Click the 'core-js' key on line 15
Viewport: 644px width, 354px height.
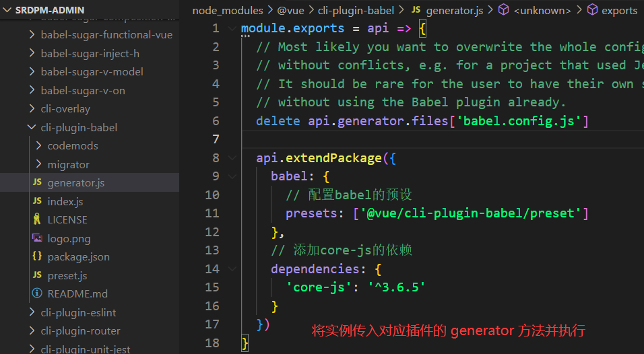[x=319, y=287]
